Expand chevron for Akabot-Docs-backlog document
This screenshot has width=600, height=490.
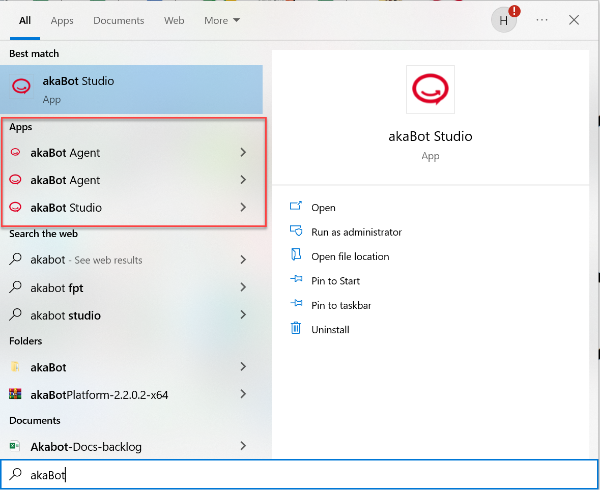[243, 446]
